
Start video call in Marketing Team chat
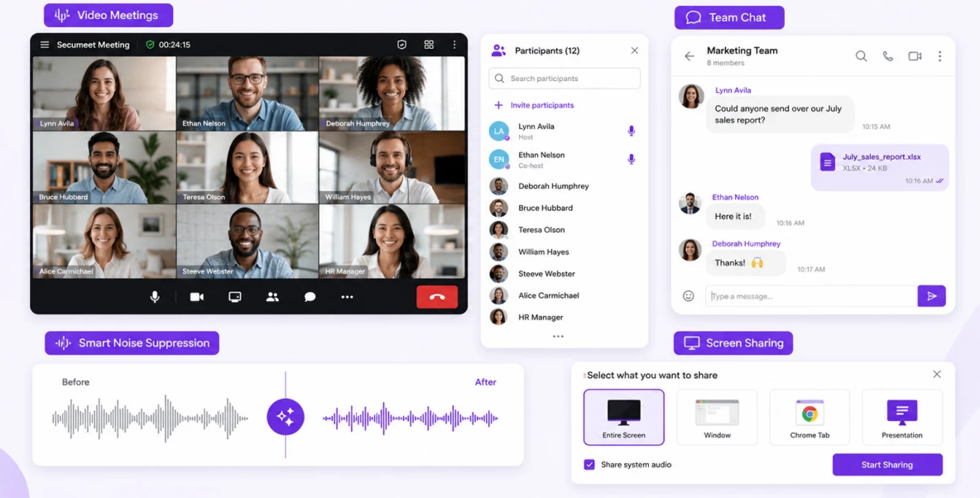pos(915,56)
